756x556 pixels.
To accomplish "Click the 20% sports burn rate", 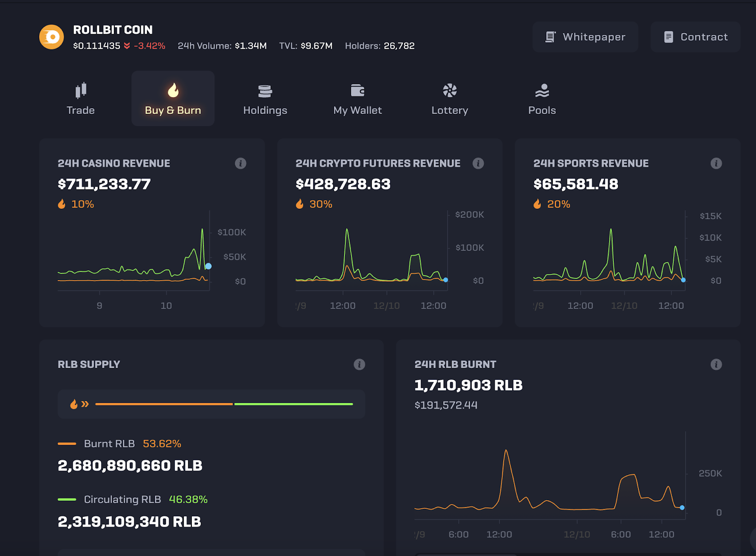I will (558, 204).
